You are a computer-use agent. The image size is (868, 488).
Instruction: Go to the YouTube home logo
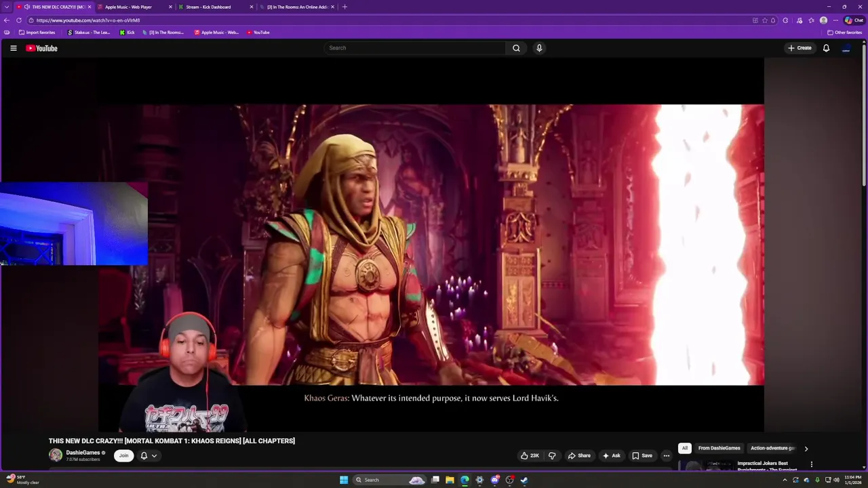(42, 48)
